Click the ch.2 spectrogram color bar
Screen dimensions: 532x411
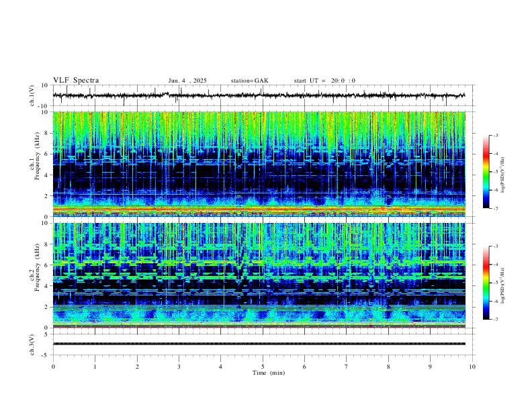(486, 283)
